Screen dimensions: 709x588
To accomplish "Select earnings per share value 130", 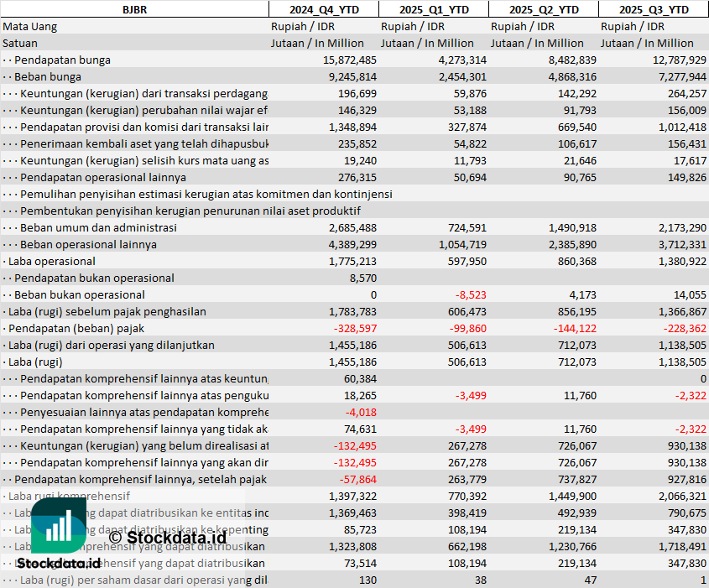I will tap(368, 580).
